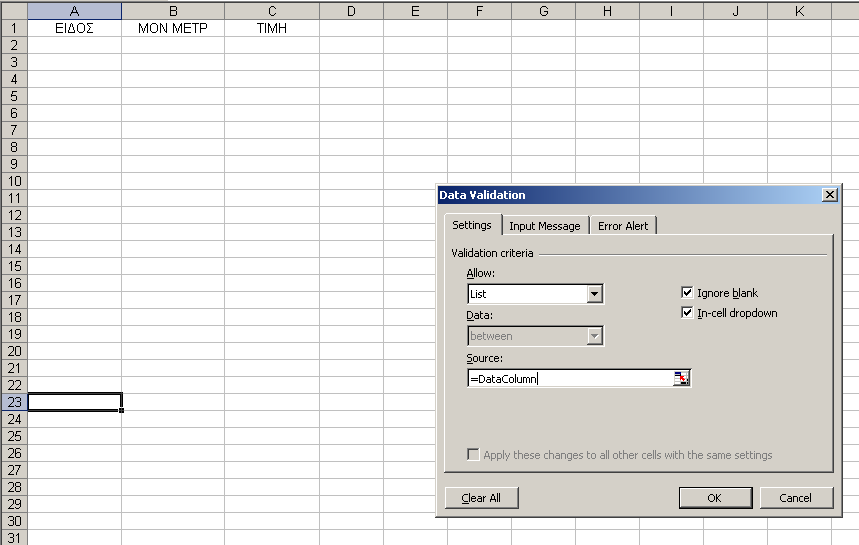Click the range selector icon in Source field
859x545 pixels.
681,378
